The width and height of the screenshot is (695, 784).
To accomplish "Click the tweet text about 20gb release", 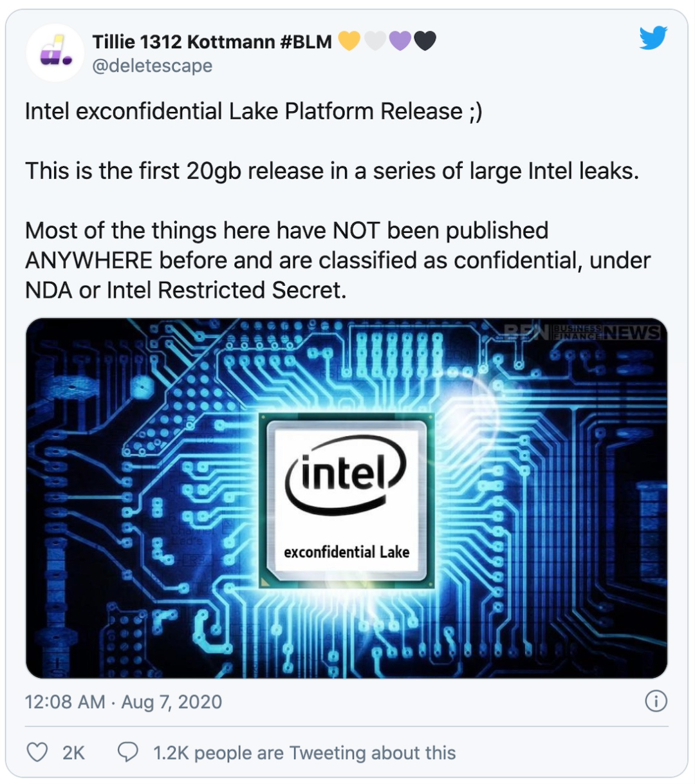I will (332, 171).
